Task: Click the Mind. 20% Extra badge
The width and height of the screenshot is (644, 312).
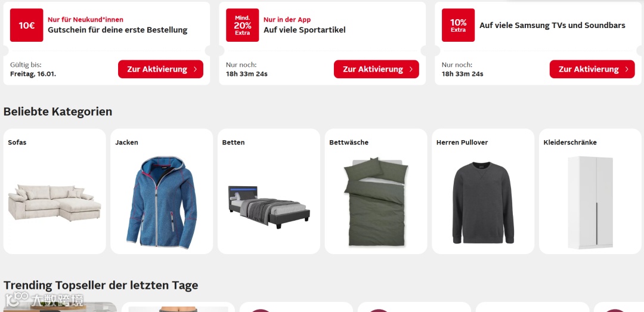Action: pos(242,25)
